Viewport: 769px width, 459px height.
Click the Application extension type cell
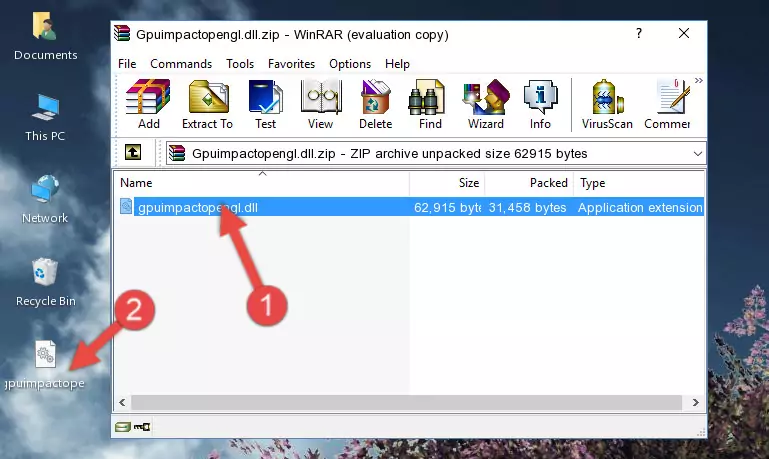click(x=640, y=207)
